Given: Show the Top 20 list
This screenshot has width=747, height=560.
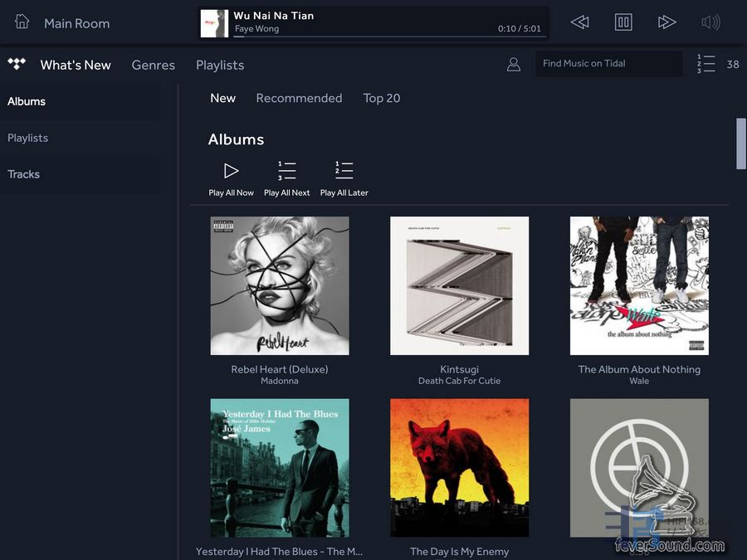Looking at the screenshot, I should [x=382, y=98].
